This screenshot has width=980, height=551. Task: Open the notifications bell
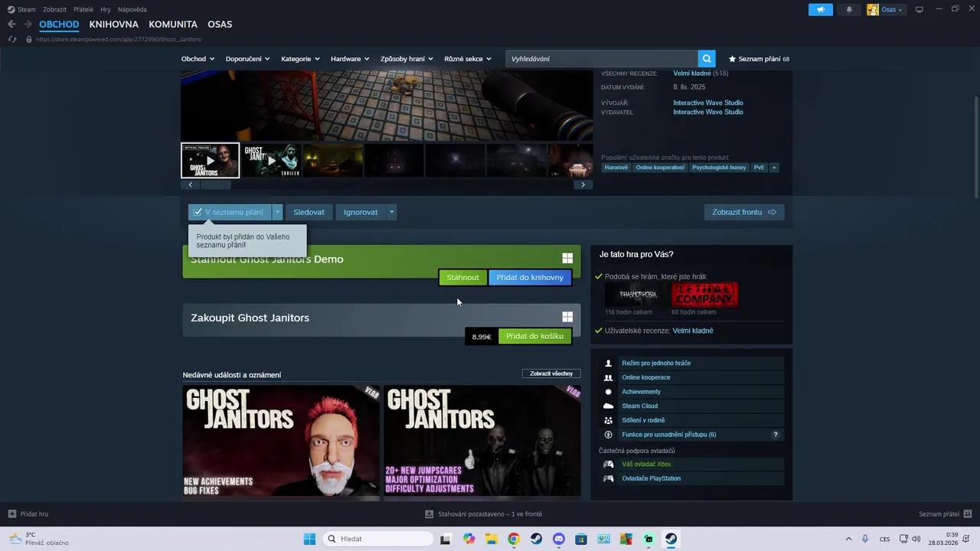point(849,10)
